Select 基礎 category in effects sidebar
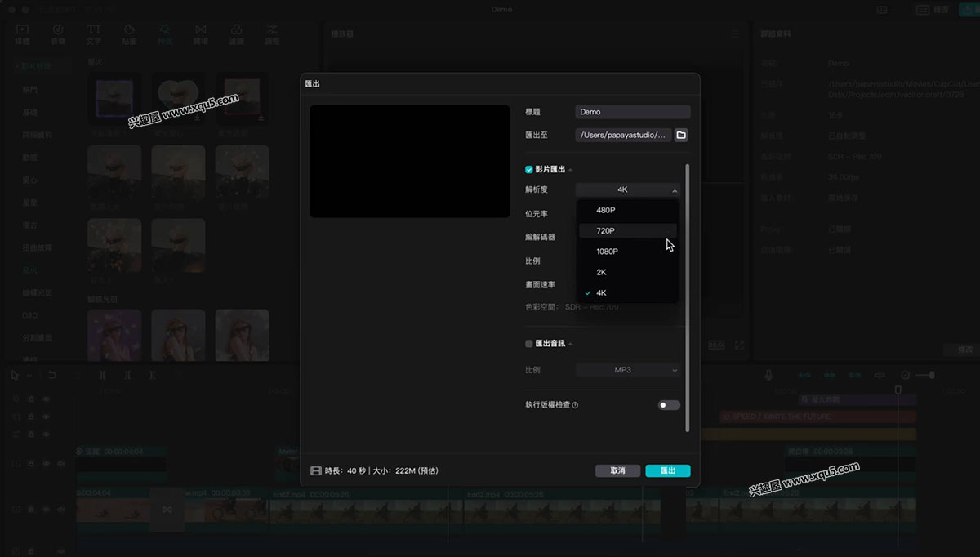The height and width of the screenshot is (557, 980). (x=30, y=112)
